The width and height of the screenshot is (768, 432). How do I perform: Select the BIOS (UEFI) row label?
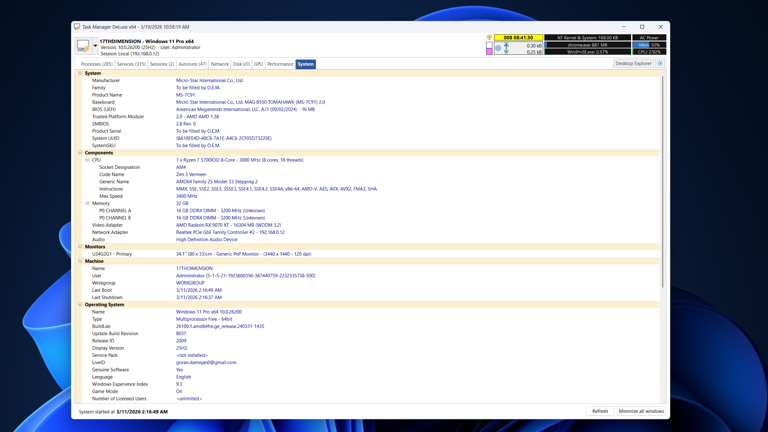point(104,109)
